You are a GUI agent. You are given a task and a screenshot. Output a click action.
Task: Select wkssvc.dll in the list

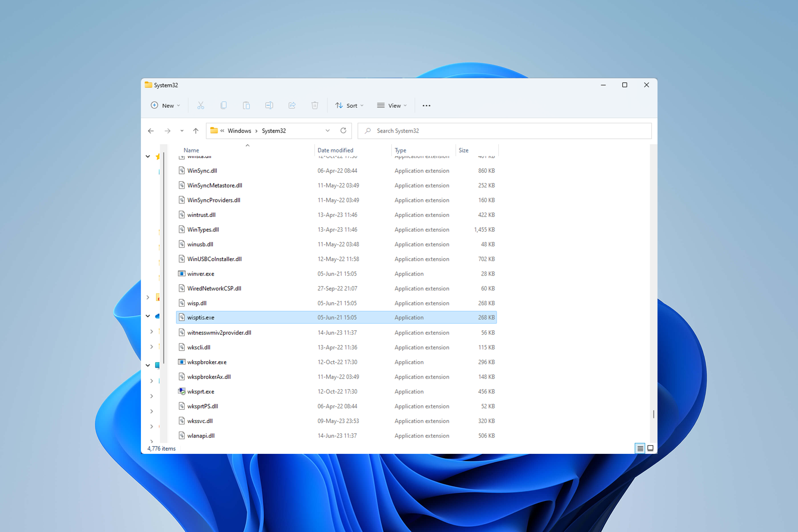click(337, 421)
